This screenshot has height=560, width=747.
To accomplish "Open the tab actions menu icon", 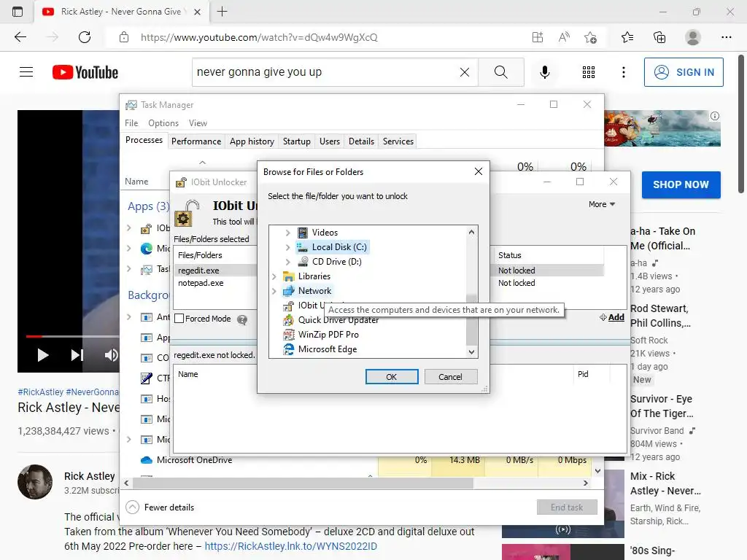I will point(18,12).
